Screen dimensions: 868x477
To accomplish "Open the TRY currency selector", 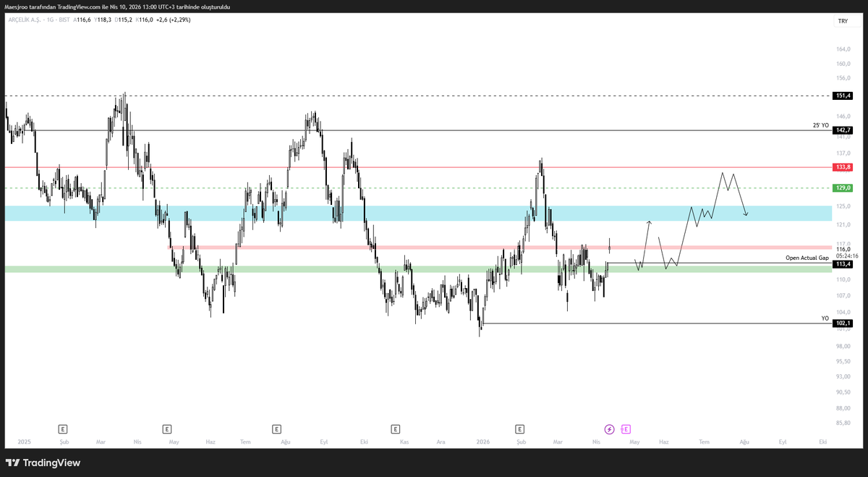I will [x=843, y=22].
